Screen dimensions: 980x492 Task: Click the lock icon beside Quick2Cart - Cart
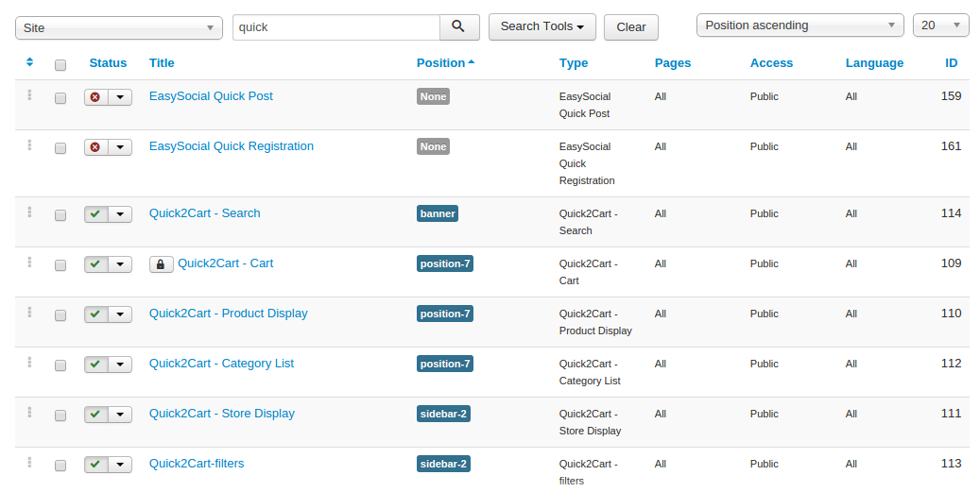[161, 264]
